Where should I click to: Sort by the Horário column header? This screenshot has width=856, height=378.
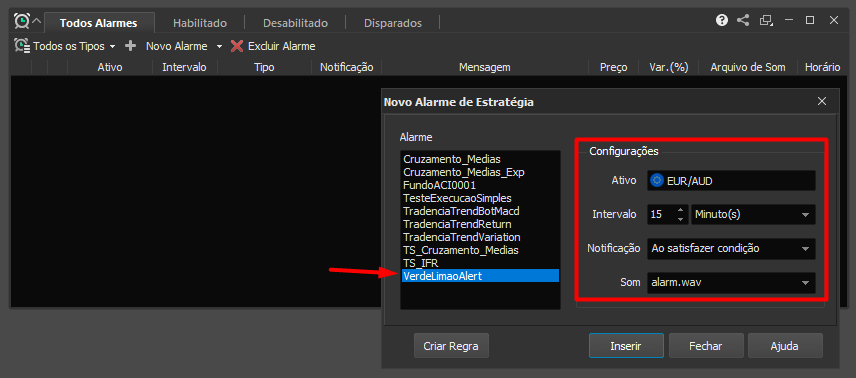(x=822, y=67)
